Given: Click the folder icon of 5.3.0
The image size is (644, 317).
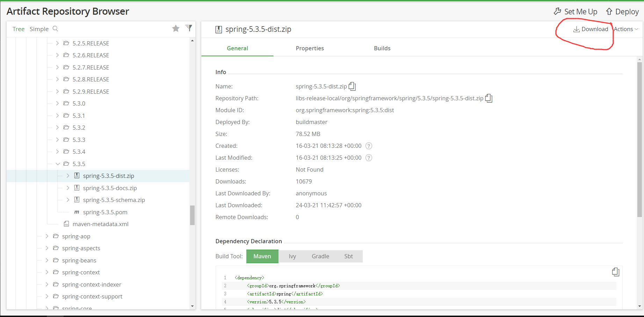Looking at the screenshot, I should [x=66, y=103].
